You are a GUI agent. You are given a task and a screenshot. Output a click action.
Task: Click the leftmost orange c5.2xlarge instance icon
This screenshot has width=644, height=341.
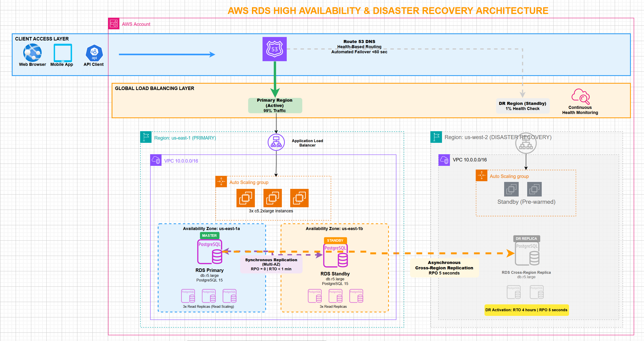click(246, 198)
